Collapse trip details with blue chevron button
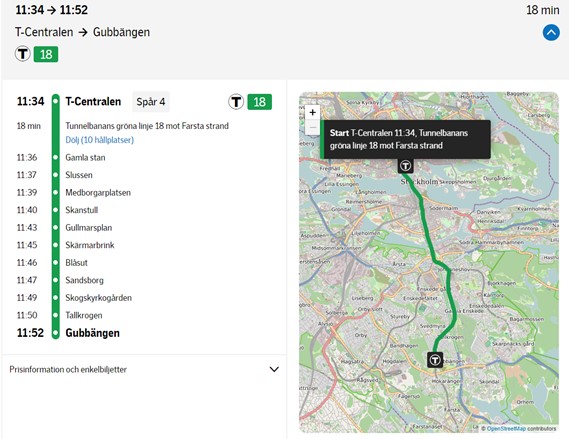This screenshot has height=439, width=569. pyautogui.click(x=551, y=33)
